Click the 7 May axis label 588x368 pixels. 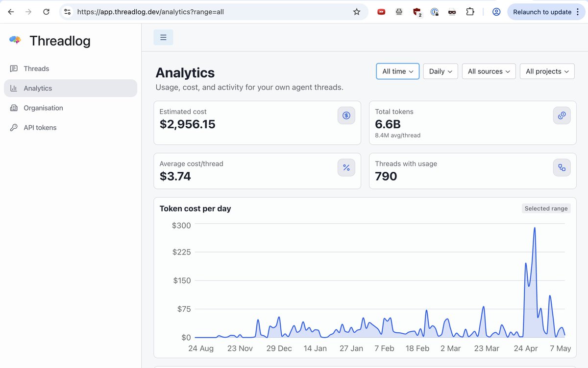click(x=561, y=348)
